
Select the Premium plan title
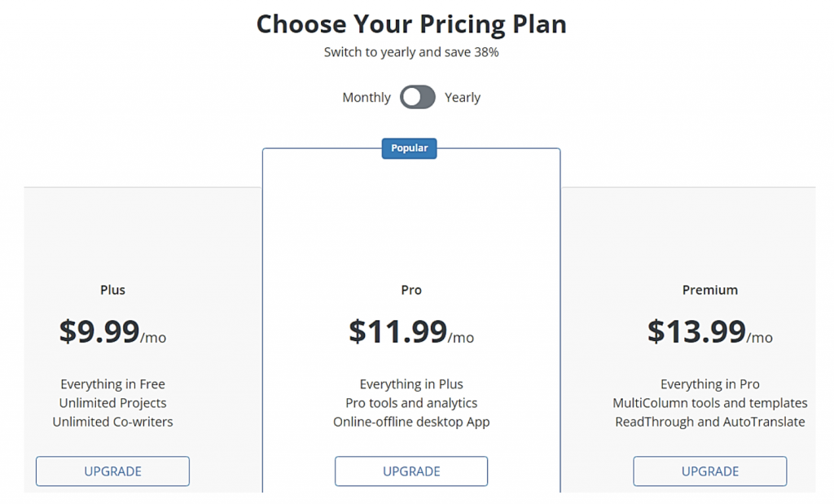pos(710,290)
